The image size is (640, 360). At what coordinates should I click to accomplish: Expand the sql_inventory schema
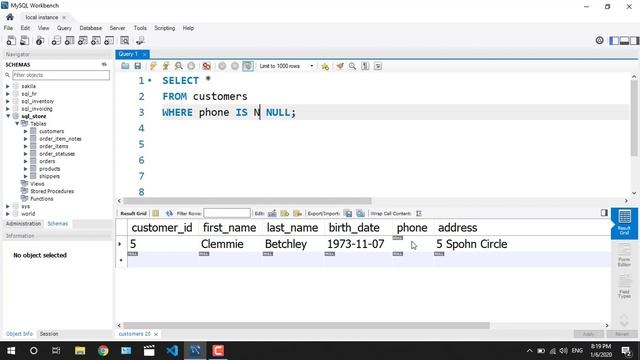click(x=8, y=101)
